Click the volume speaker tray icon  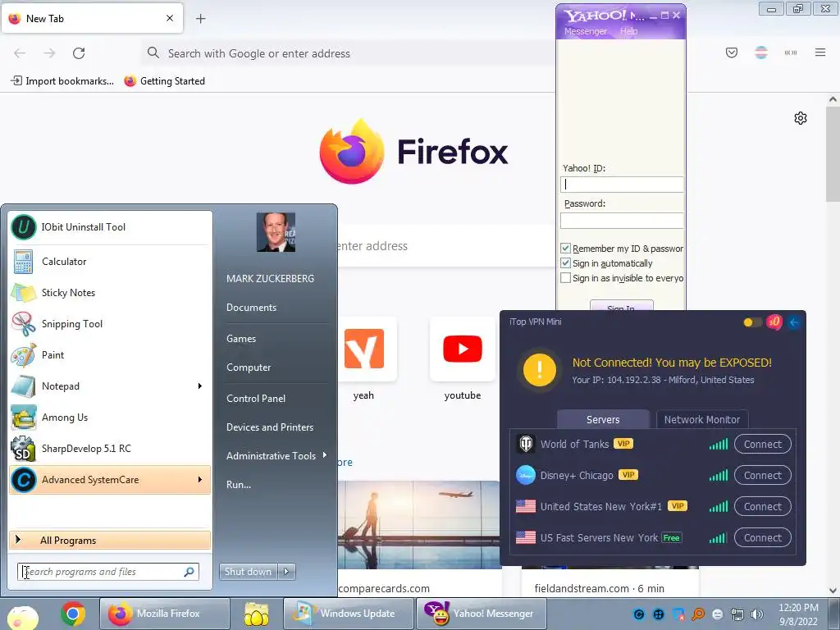pyautogui.click(x=757, y=614)
